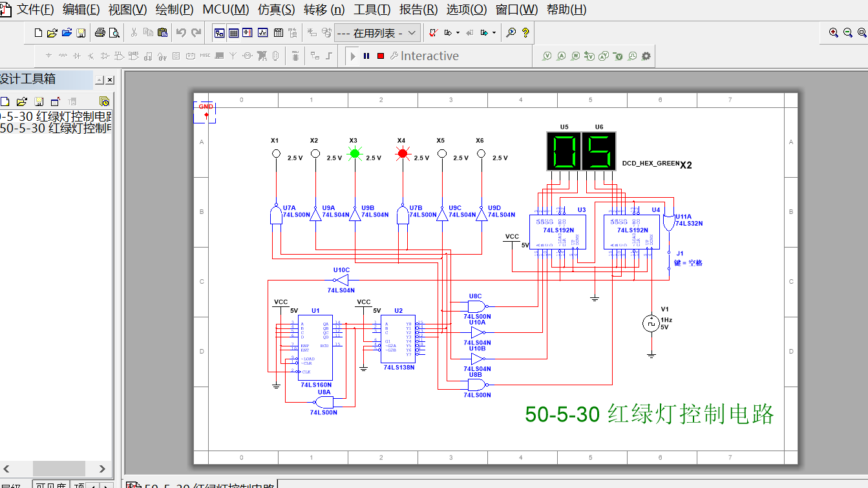Select first 红绿灯控制电路 tree entry
The width and height of the screenshot is (868, 488).
click(x=56, y=117)
